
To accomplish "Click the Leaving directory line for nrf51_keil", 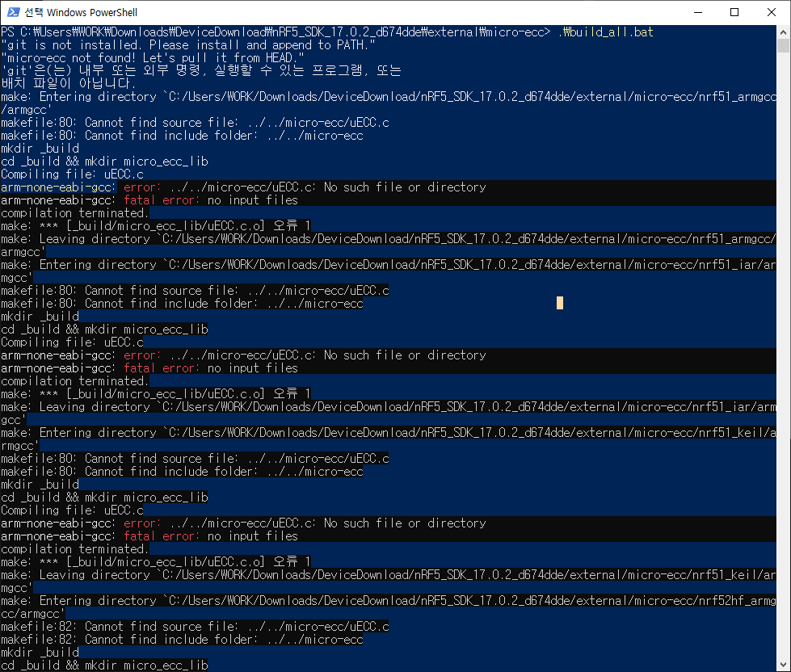I will (x=389, y=582).
